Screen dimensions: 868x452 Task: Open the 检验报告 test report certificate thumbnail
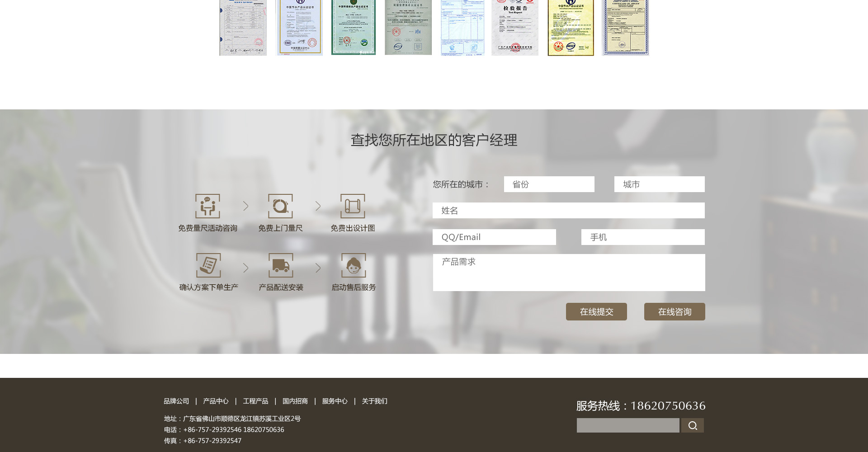[515, 28]
